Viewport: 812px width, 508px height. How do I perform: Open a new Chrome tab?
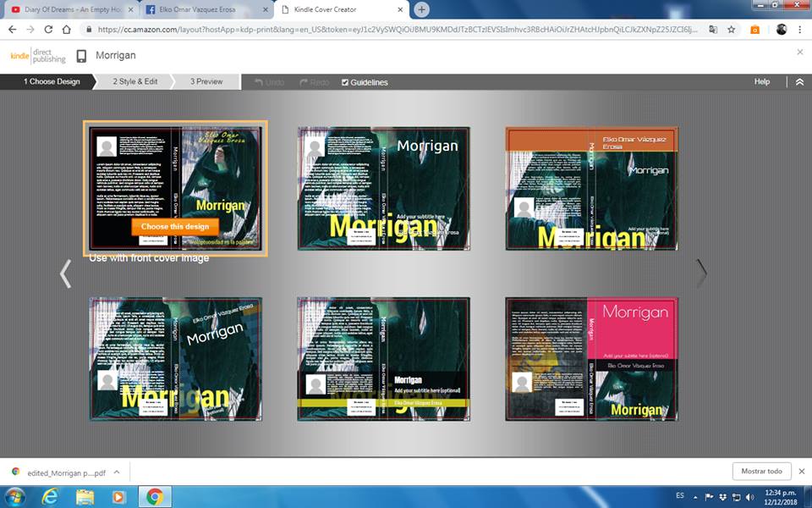point(421,9)
